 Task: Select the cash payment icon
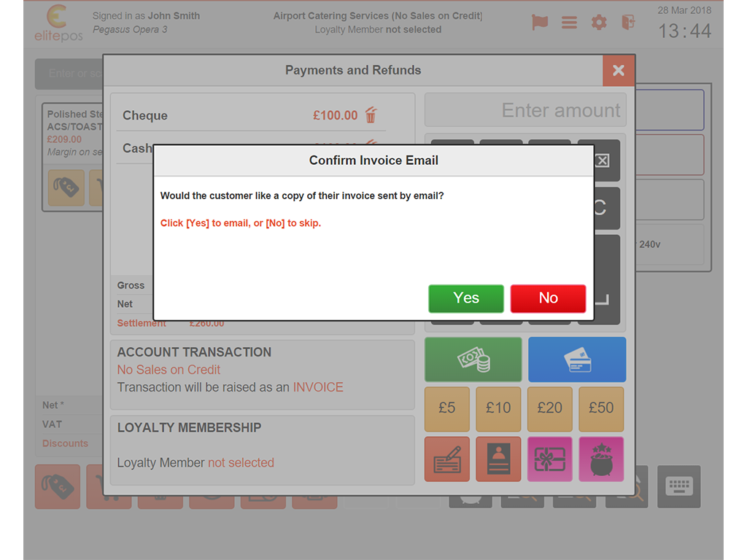[x=473, y=359]
